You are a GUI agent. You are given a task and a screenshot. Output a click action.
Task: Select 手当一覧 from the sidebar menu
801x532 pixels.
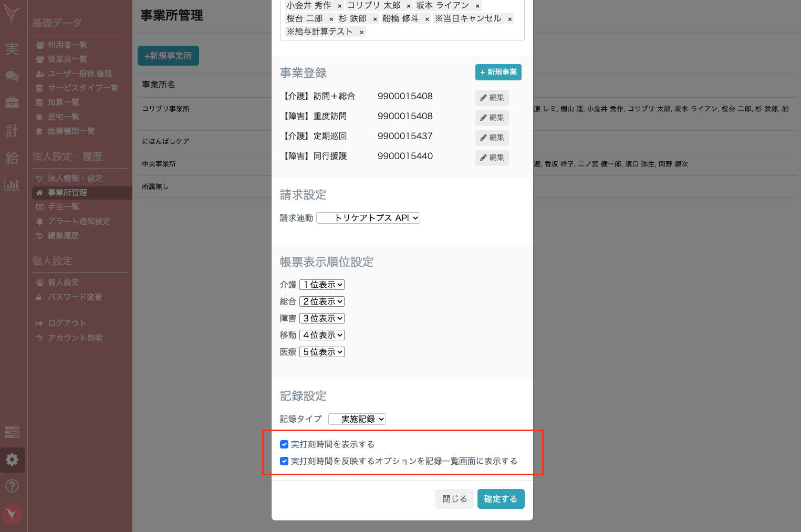tap(63, 206)
